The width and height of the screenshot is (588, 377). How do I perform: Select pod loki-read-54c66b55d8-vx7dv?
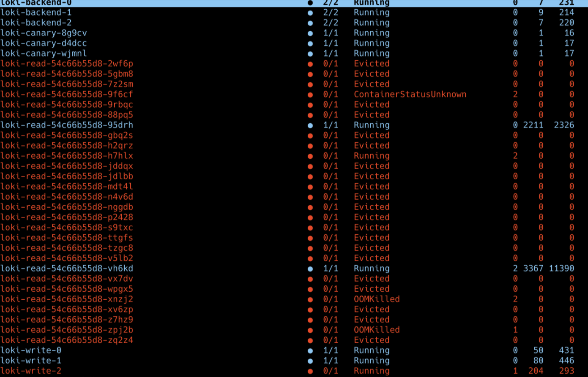click(x=67, y=279)
